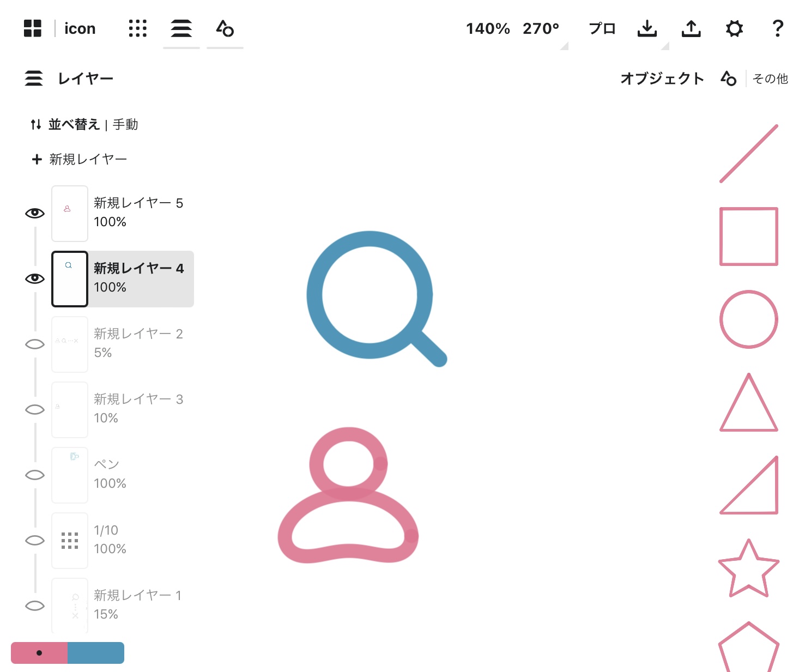
Task: Show 新規レイヤー 2 layer
Action: click(x=35, y=344)
